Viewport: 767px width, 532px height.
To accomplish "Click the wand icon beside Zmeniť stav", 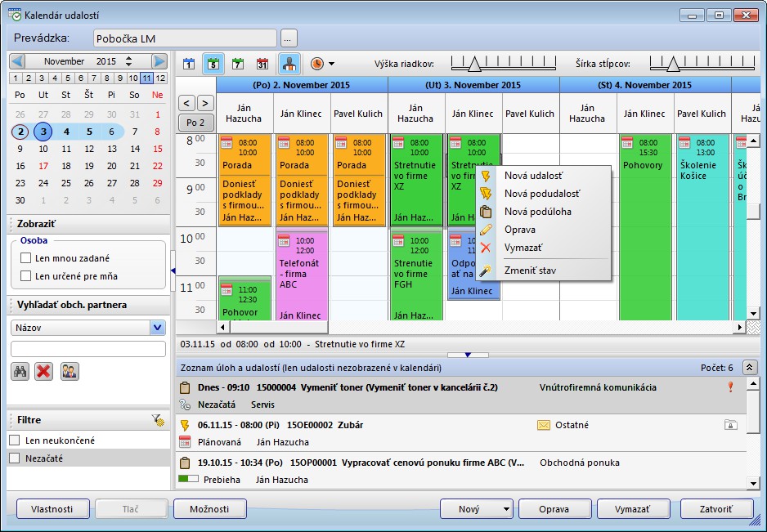I will pyautogui.click(x=486, y=270).
